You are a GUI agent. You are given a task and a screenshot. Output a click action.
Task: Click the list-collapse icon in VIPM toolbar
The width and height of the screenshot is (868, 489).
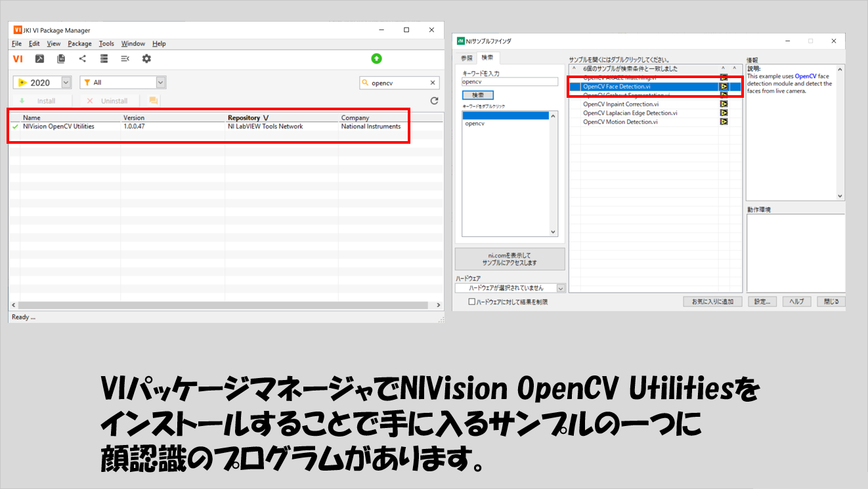tap(125, 59)
